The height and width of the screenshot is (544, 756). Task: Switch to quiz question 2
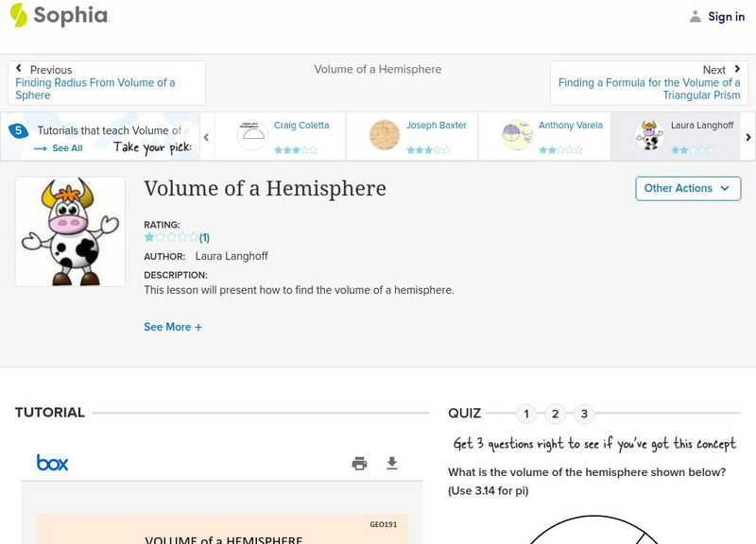(x=557, y=413)
